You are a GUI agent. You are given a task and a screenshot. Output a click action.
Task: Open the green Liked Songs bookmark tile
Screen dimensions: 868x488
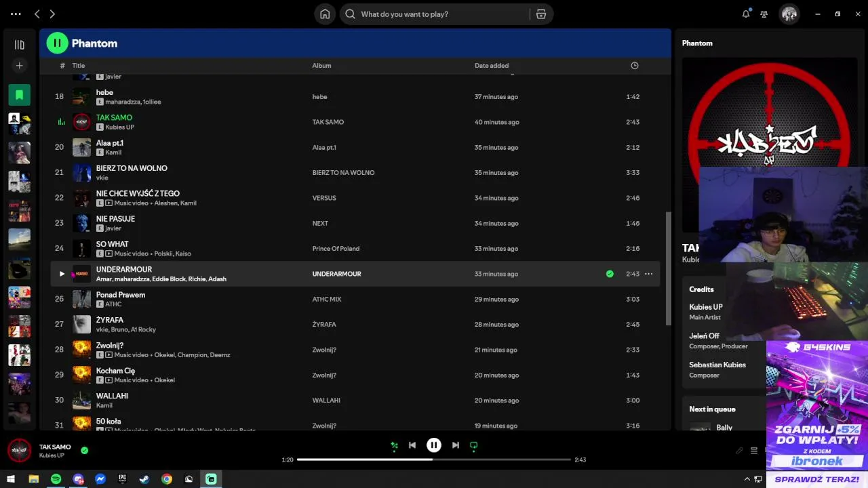pyautogui.click(x=19, y=95)
